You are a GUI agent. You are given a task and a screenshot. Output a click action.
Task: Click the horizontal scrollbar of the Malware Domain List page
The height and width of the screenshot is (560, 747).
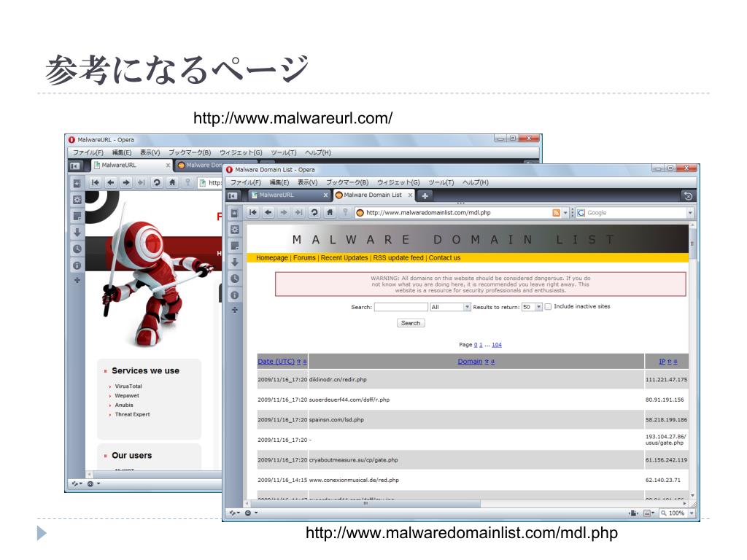pyautogui.click(x=465, y=503)
